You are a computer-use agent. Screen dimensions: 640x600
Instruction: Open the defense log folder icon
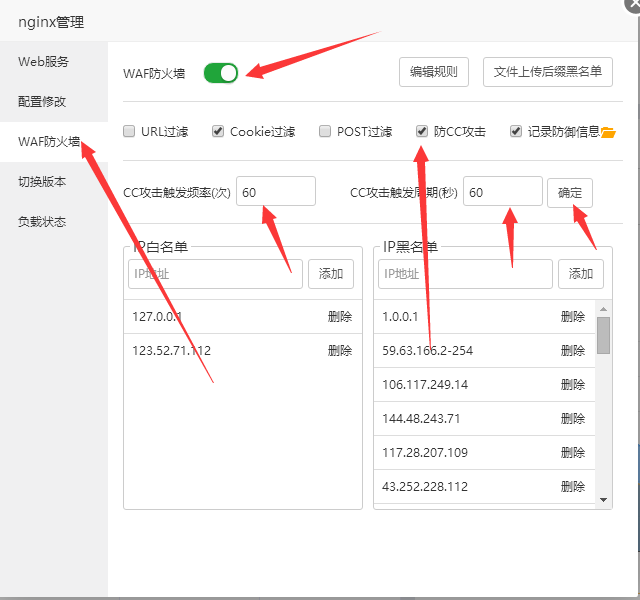[608, 132]
